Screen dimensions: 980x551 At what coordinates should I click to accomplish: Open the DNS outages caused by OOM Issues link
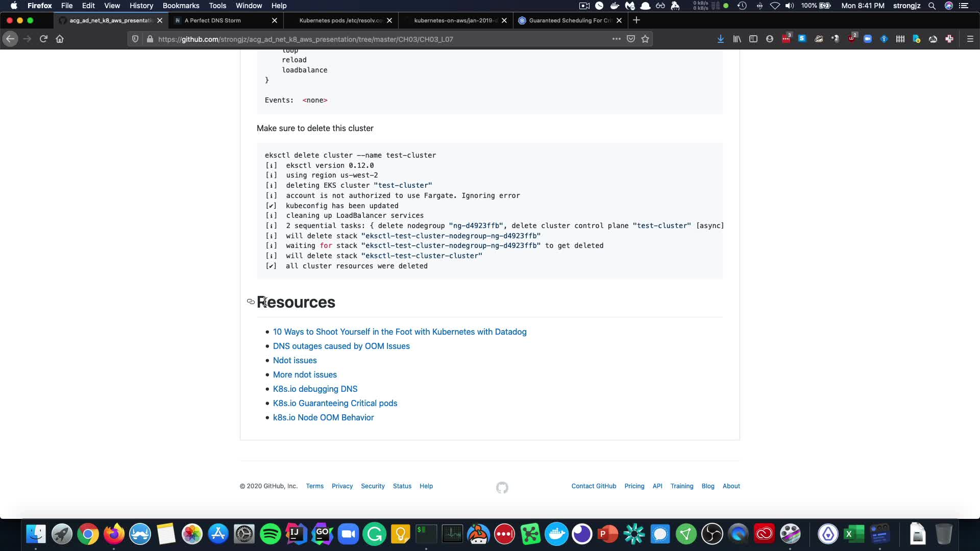coord(341,346)
